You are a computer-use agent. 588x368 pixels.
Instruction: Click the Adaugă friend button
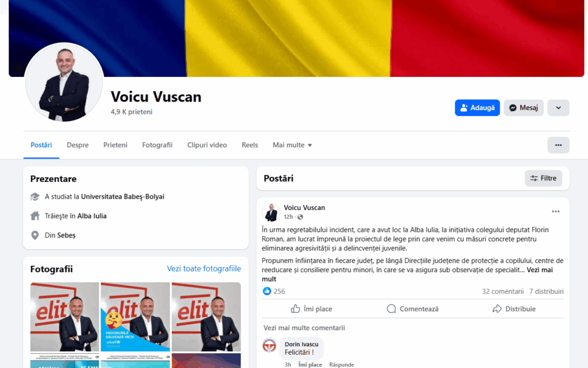click(x=477, y=108)
